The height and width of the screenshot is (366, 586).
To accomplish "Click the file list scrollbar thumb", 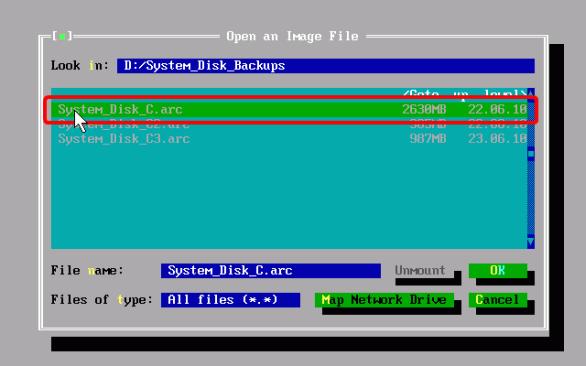I will (x=531, y=154).
